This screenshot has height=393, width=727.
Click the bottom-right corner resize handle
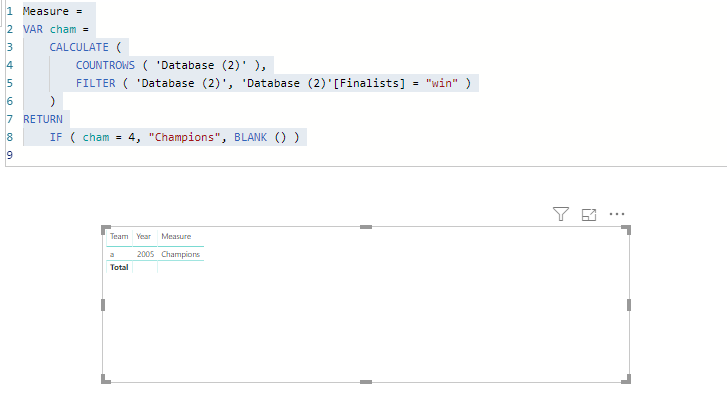pyautogui.click(x=626, y=379)
